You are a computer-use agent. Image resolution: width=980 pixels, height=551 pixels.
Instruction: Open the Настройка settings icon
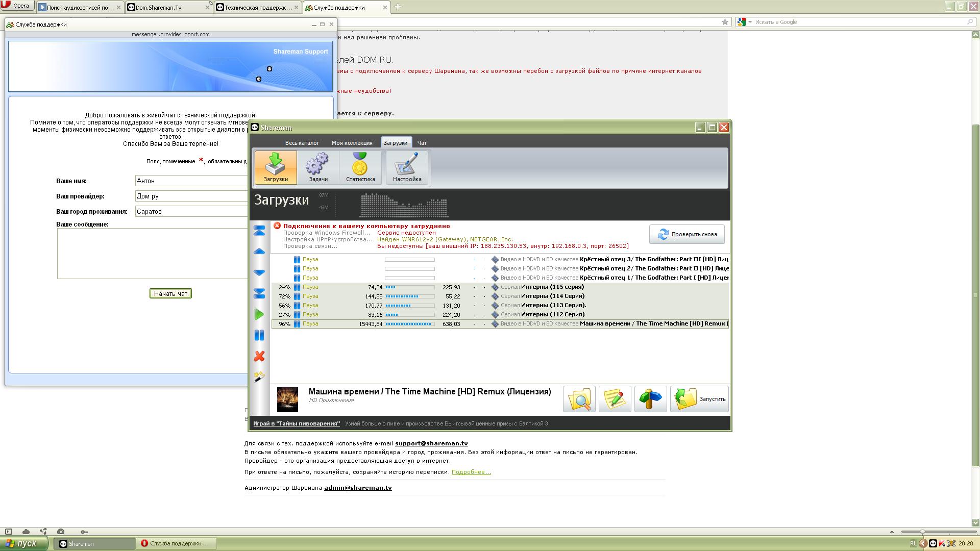407,167
